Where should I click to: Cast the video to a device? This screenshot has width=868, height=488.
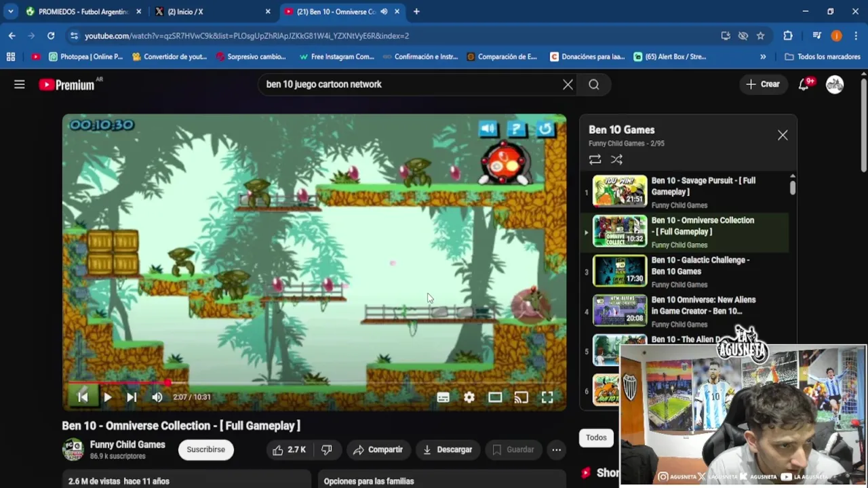click(521, 398)
